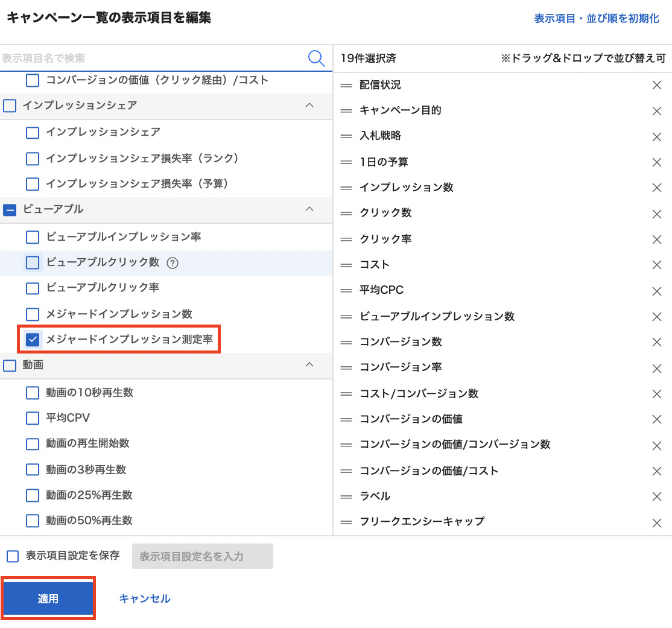The height and width of the screenshot is (628, 672).
Task: Remove クリック率 from selected items
Action: coord(657,239)
